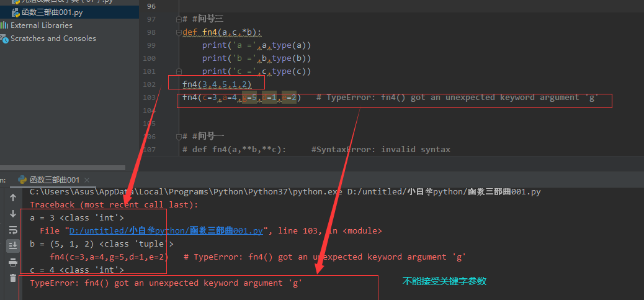Toggle soft-wrap in the run console

pyautogui.click(x=13, y=230)
